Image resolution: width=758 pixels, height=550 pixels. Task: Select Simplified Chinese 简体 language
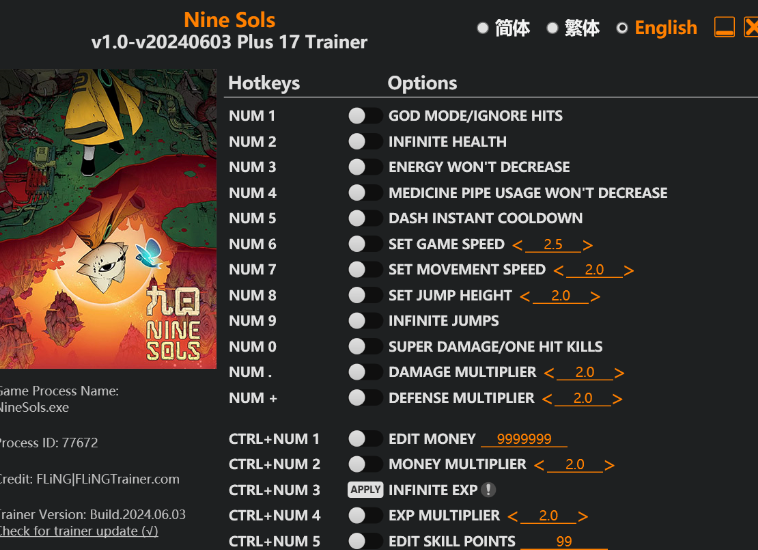pos(503,28)
